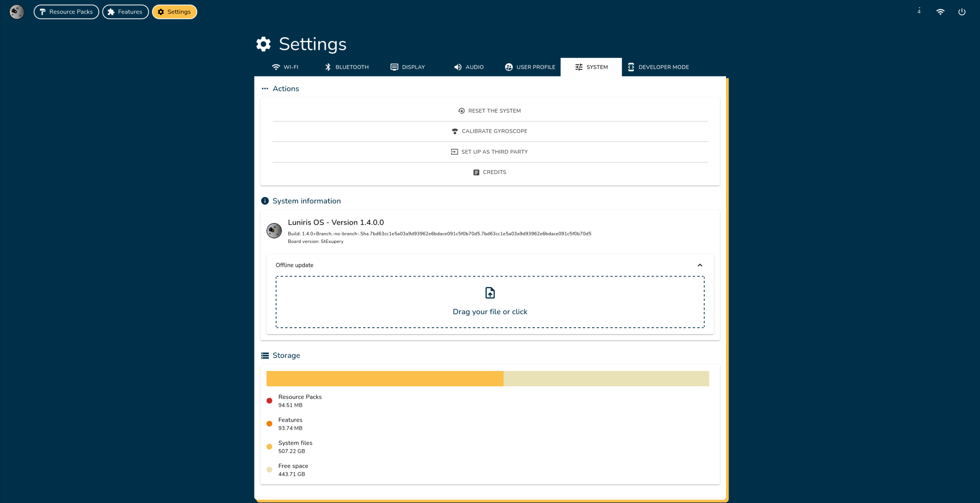Open Wi-Fi settings via the Wi-Fi tab icon

coord(276,67)
